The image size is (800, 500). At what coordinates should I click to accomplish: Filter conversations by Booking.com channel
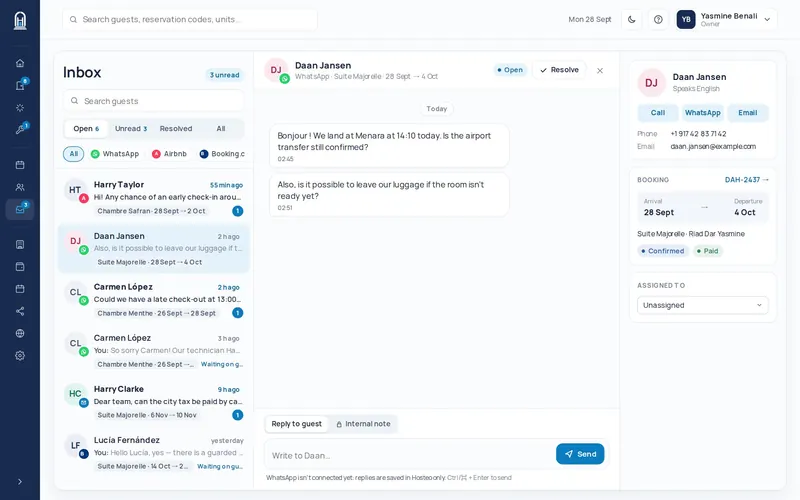(222, 154)
